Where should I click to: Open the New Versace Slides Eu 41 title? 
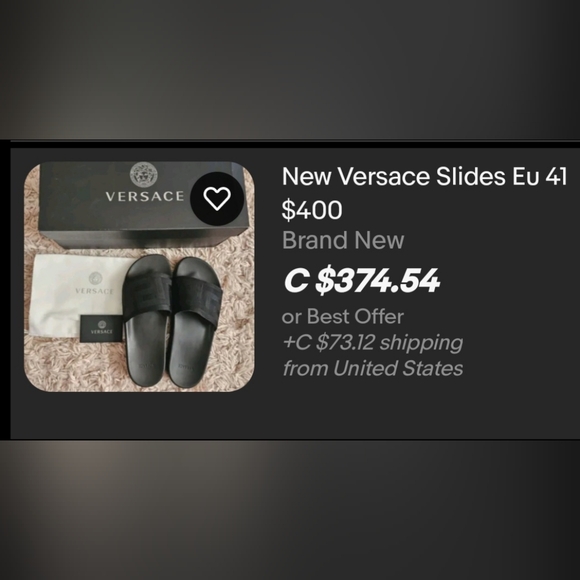(x=424, y=176)
